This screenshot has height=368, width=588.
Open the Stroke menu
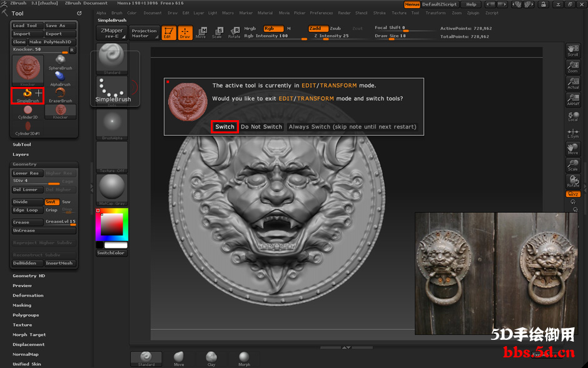(x=380, y=13)
